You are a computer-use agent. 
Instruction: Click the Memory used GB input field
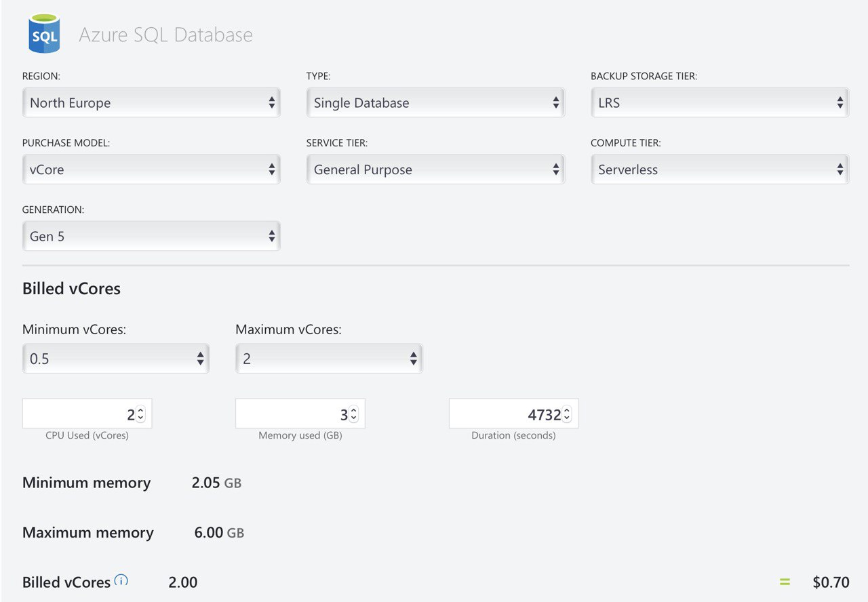click(x=300, y=414)
